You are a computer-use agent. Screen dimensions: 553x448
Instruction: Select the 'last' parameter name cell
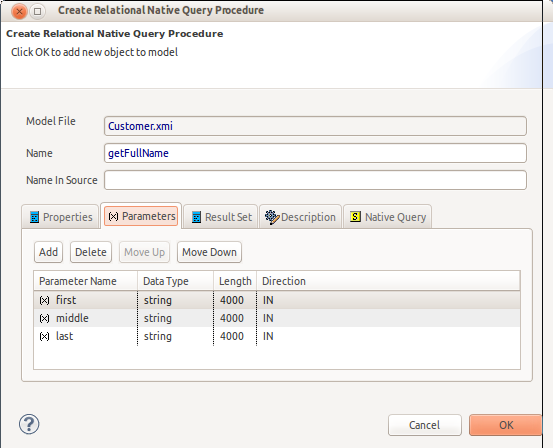(85, 336)
